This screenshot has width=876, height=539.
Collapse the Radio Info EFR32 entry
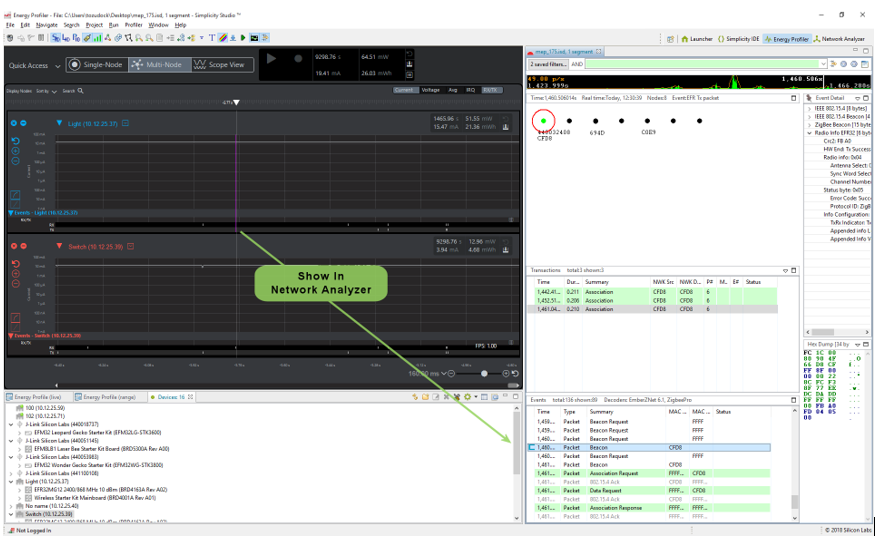click(810, 133)
